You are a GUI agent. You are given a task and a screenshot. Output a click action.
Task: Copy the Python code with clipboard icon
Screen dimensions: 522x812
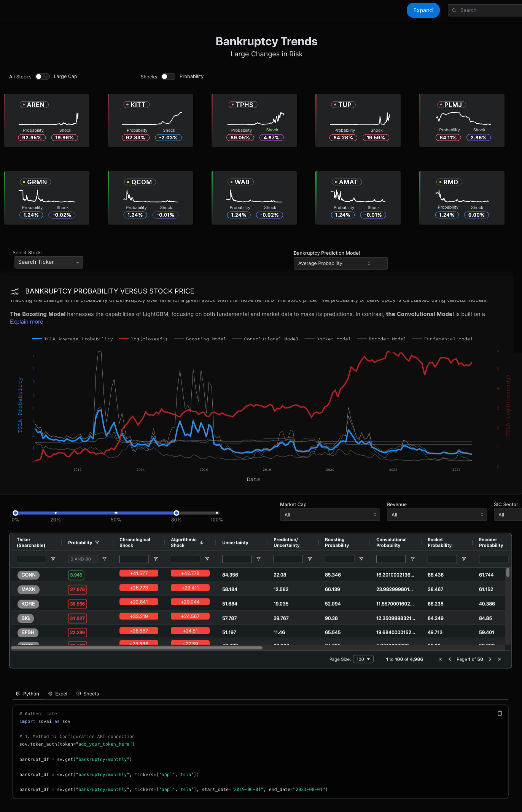pos(500,713)
